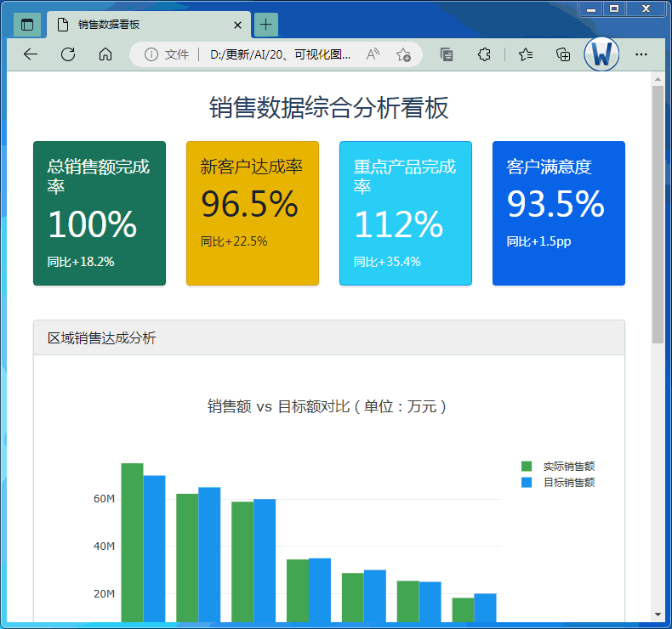672x629 pixels.
Task: Click the 96.5% value
Action: pyautogui.click(x=249, y=204)
